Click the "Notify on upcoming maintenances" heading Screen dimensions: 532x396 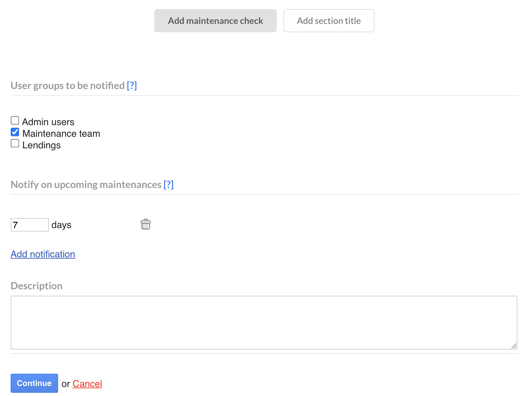pyautogui.click(x=86, y=184)
